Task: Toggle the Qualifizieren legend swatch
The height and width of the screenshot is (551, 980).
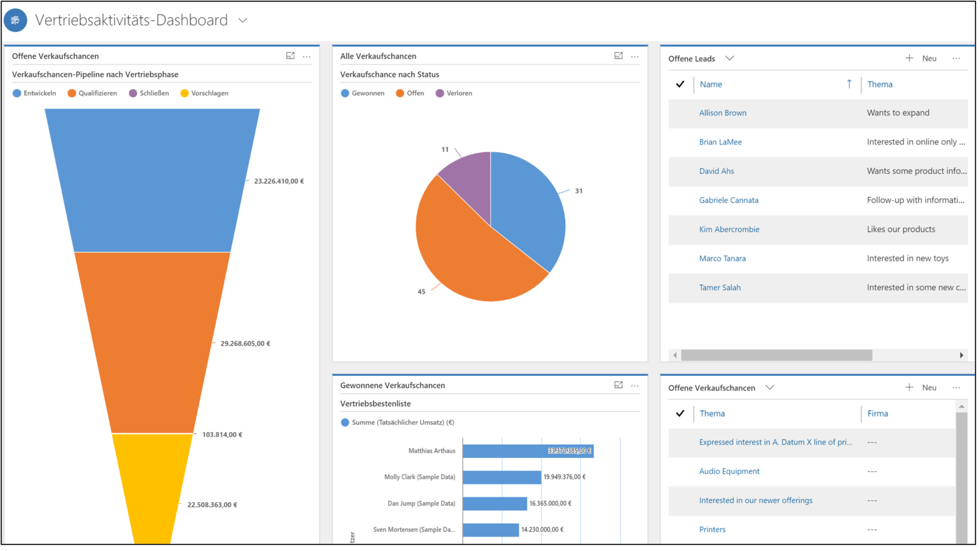Action: (x=72, y=93)
